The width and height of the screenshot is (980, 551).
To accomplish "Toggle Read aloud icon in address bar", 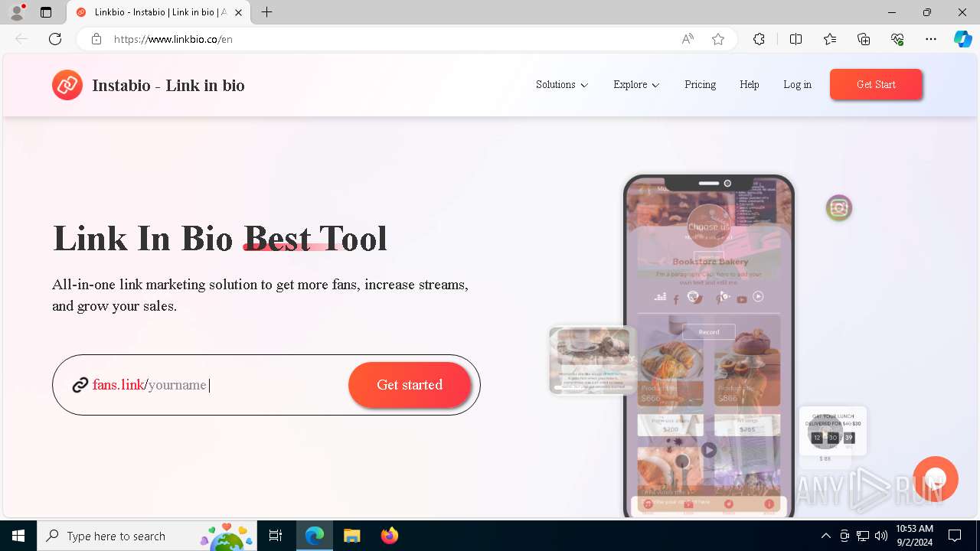I will tap(688, 39).
